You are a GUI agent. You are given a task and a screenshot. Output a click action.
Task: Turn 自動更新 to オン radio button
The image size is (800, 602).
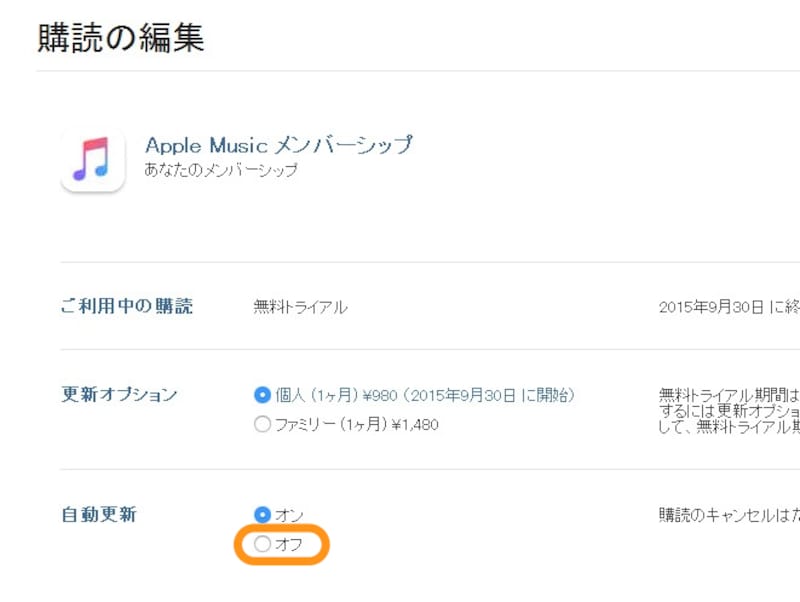coord(263,515)
